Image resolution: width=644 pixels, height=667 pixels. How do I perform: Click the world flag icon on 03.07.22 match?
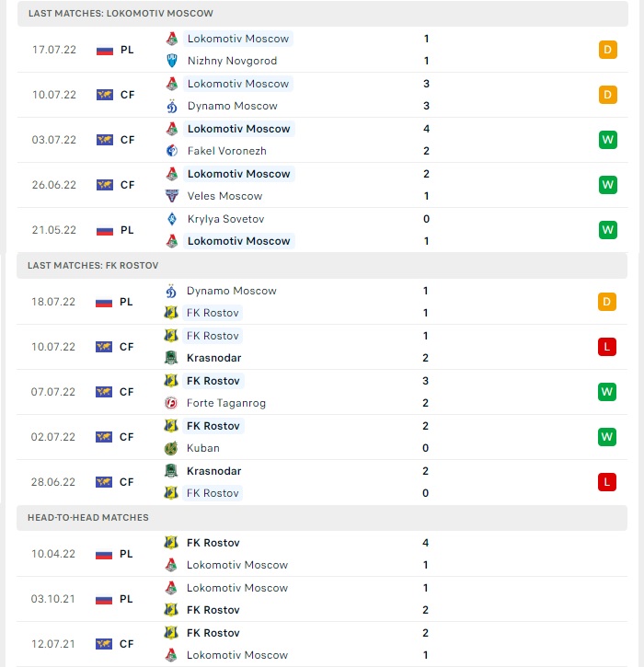[x=105, y=140]
